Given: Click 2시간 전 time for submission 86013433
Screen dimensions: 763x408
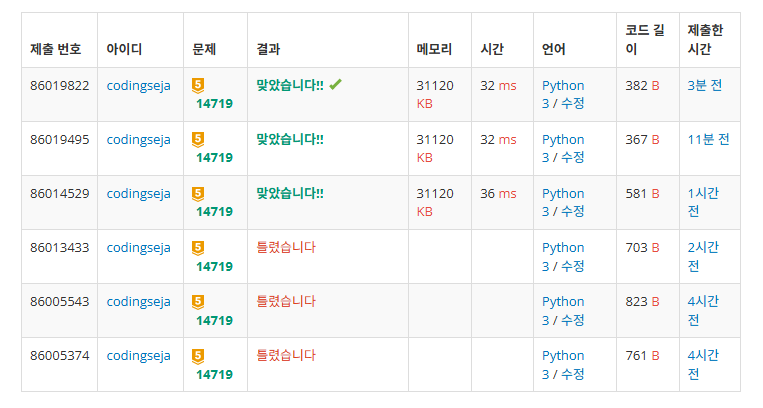Looking at the screenshot, I should click(x=703, y=257).
